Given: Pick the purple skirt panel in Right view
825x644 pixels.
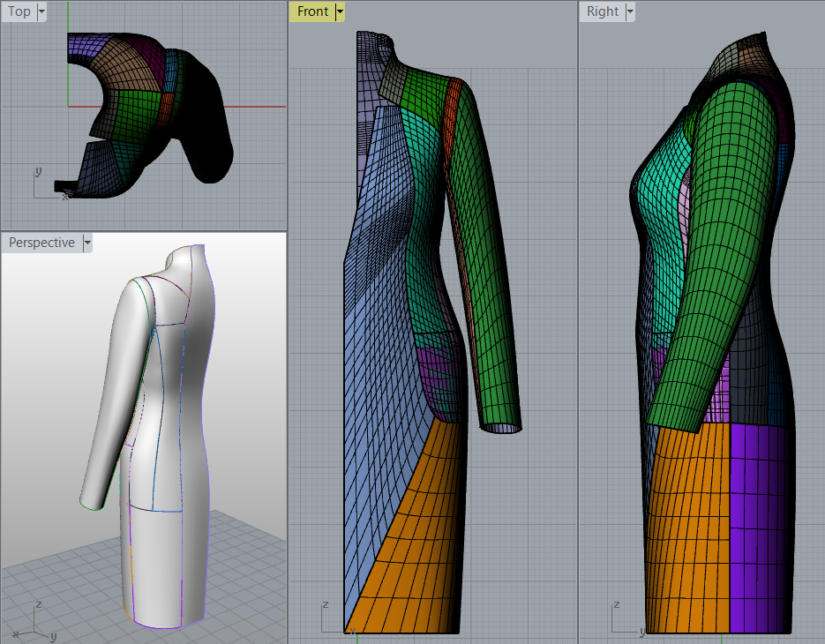Looking at the screenshot, I should click(759, 529).
